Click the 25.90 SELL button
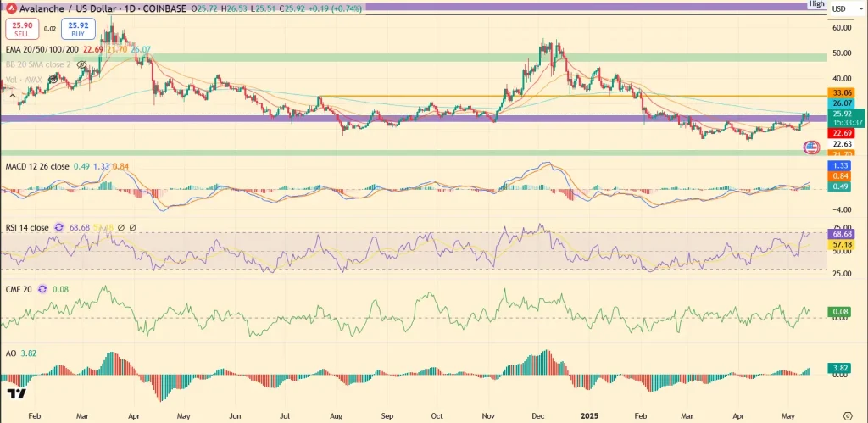 pyautogui.click(x=20, y=30)
